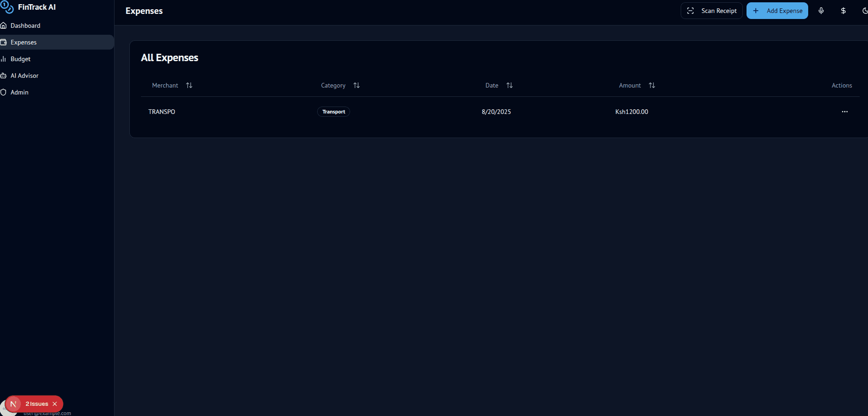Select Expenses in the sidebar
The height and width of the screenshot is (416, 868).
click(56, 42)
